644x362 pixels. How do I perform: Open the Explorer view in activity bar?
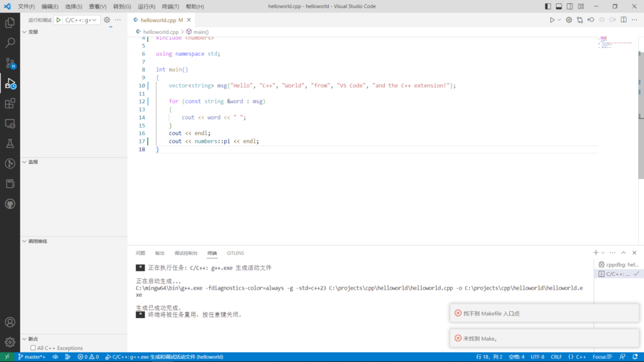(10, 23)
